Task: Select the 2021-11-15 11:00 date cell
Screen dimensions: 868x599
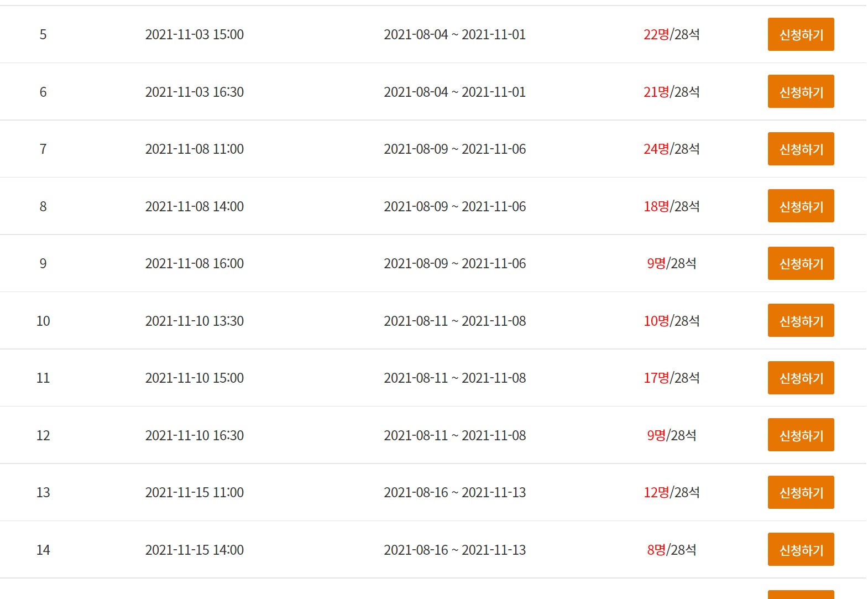Action: click(x=194, y=493)
